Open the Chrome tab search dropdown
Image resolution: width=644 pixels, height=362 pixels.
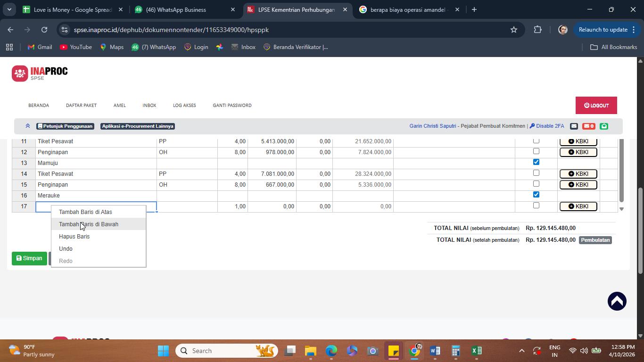click(x=9, y=9)
